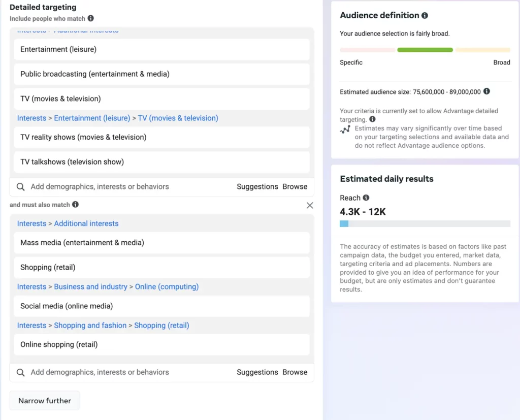Click the estimates trend graph icon
The height and width of the screenshot is (420, 520).
coord(345,130)
